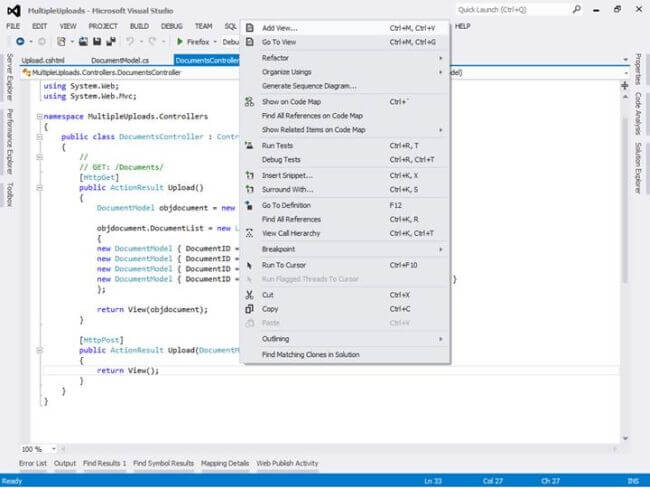Open the Find Symbol Results tab
The width and height of the screenshot is (650, 488).
163,463
